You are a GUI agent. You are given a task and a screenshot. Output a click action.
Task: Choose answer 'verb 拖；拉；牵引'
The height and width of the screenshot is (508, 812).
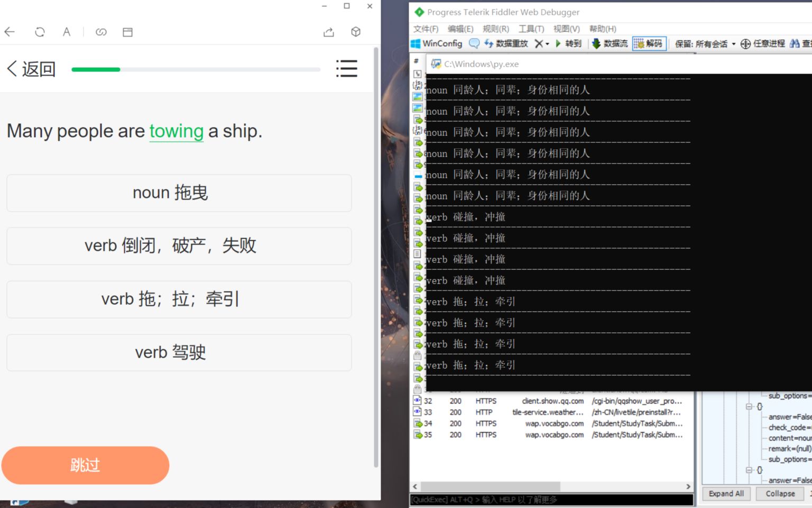pyautogui.click(x=179, y=299)
